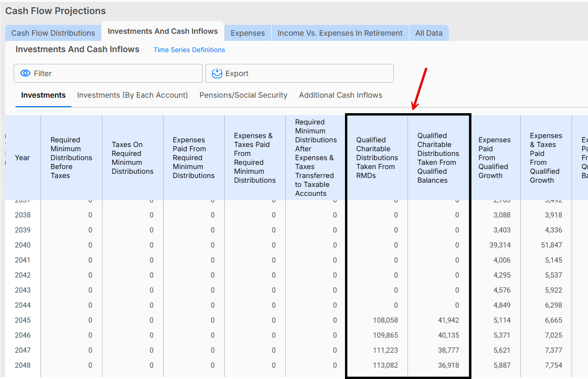
Task: Switch to Cash Flow Distributions tab
Action: point(53,33)
